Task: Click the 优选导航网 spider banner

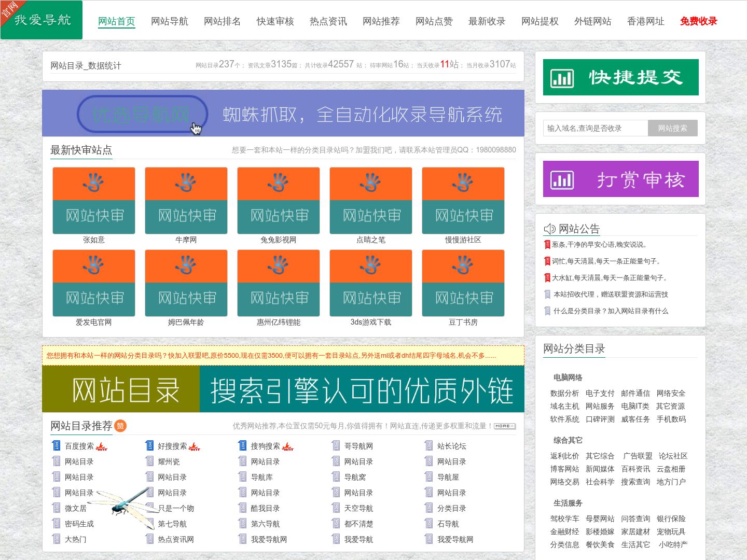Action: pyautogui.click(x=283, y=113)
